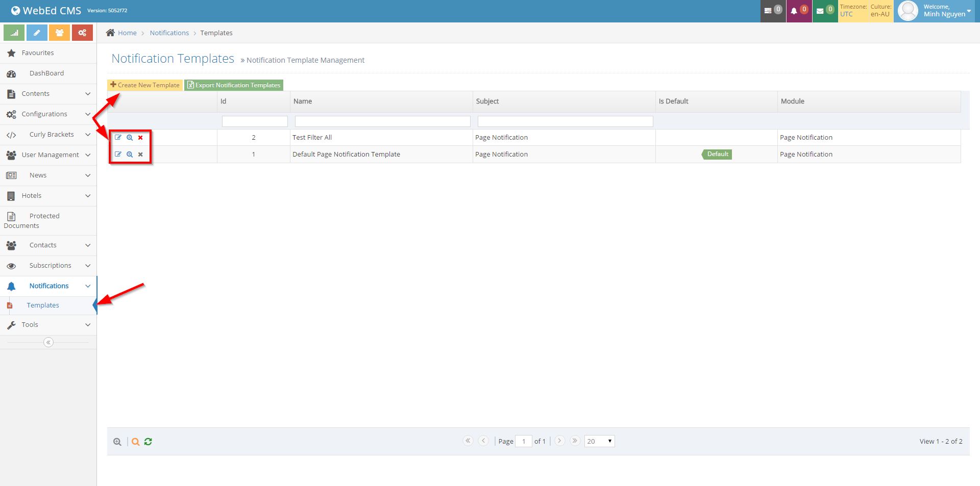Viewport: 980px width, 486px height.
Task: Select Templates in the sidebar
Action: pyautogui.click(x=43, y=305)
